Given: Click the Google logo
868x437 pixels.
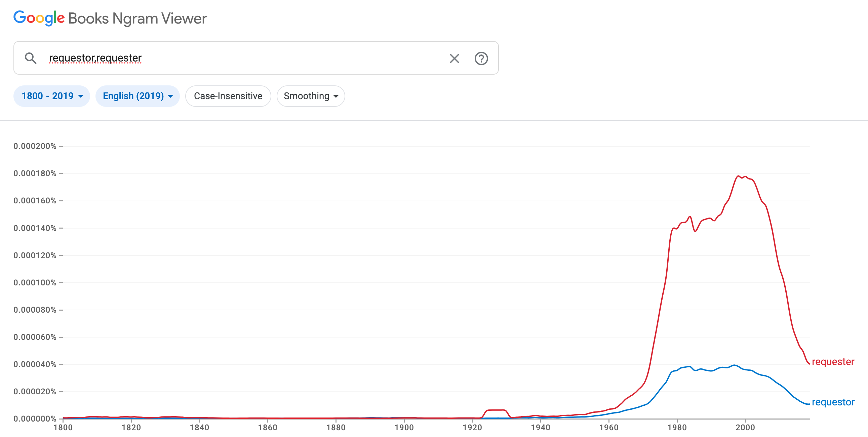Looking at the screenshot, I should click(39, 18).
